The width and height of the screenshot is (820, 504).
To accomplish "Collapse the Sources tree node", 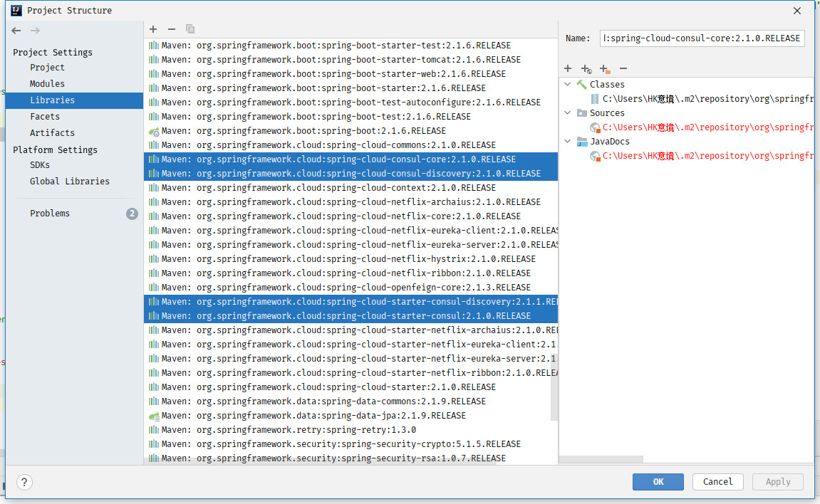I will 567,112.
